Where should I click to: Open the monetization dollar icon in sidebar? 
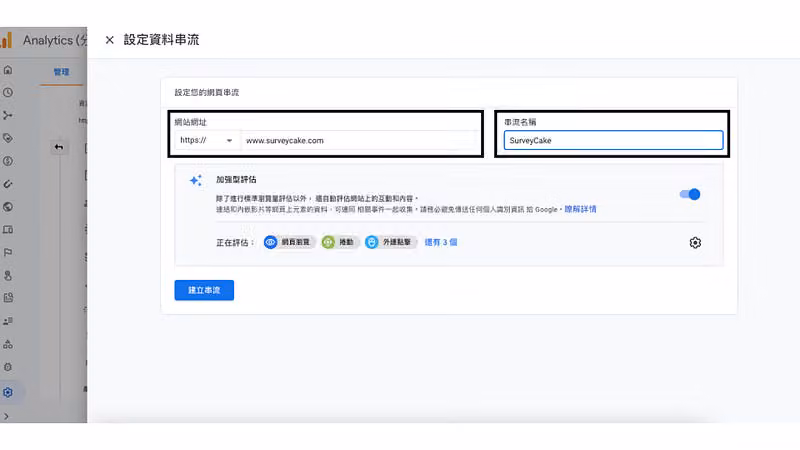pyautogui.click(x=8, y=161)
